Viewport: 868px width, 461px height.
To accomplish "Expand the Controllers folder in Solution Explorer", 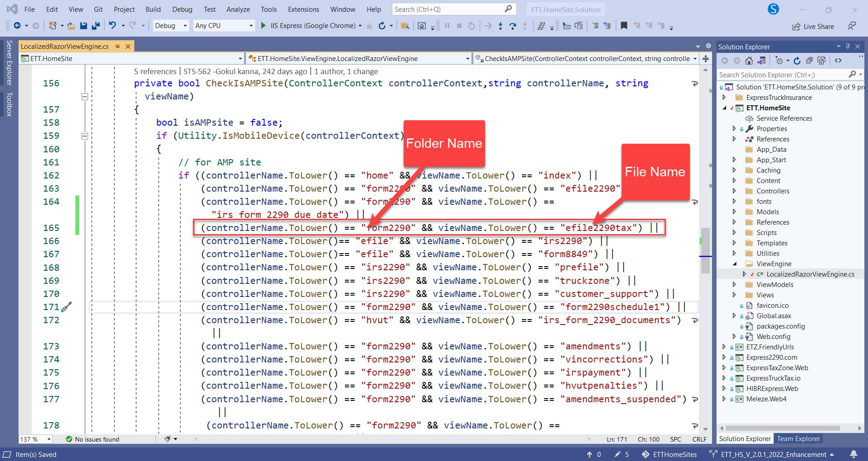I will (x=734, y=191).
